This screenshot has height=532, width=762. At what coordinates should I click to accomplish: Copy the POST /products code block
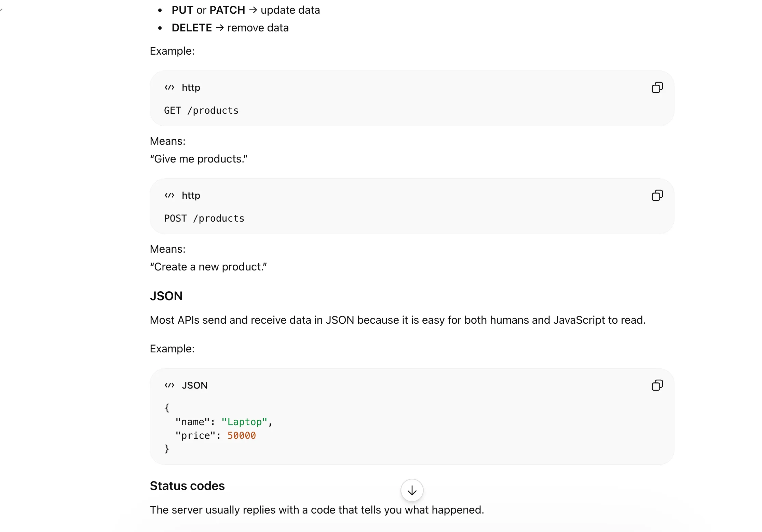(x=657, y=196)
